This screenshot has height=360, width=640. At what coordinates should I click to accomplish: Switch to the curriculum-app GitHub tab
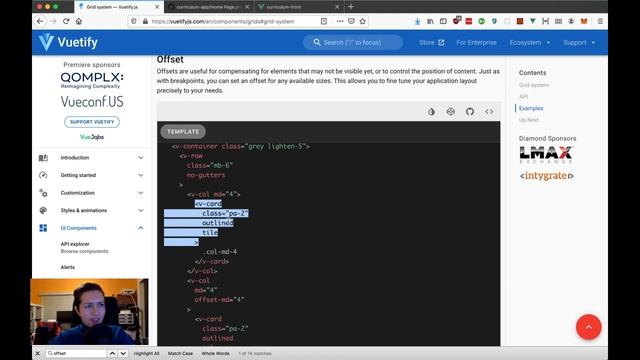tap(208, 7)
